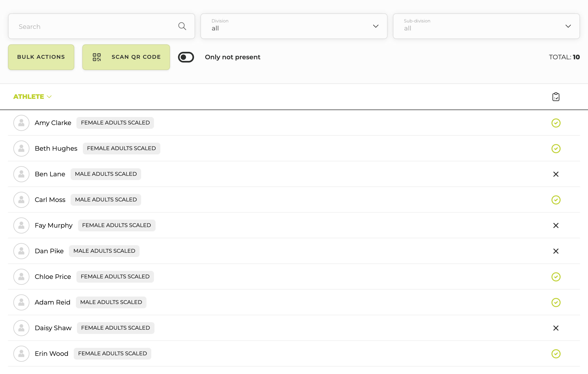Click the name Adam Reid
Screen dimensions: 588x374
53,302
